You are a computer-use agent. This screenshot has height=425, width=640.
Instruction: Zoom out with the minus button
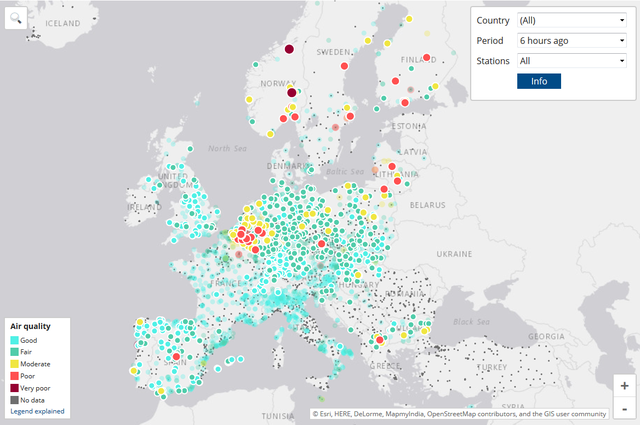click(x=623, y=409)
